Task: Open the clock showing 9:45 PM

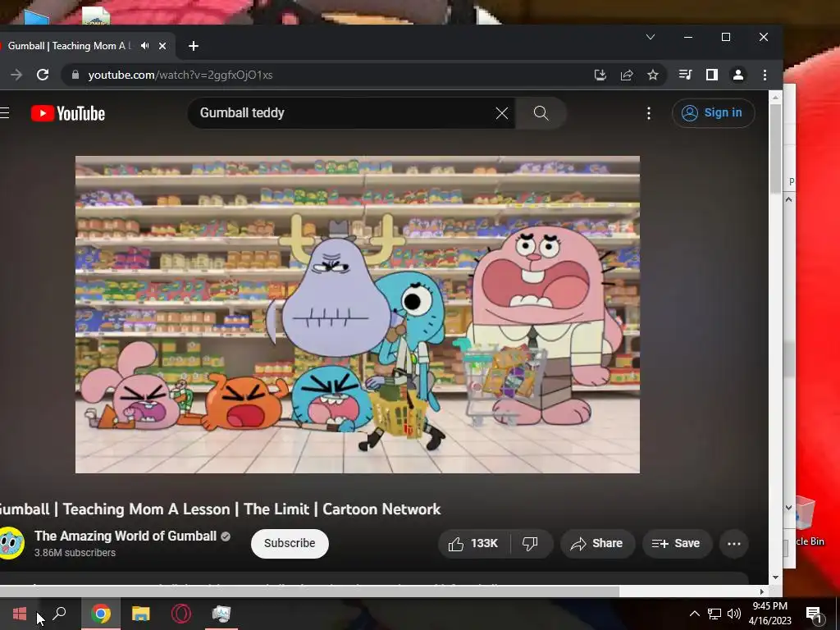Action: 769,614
